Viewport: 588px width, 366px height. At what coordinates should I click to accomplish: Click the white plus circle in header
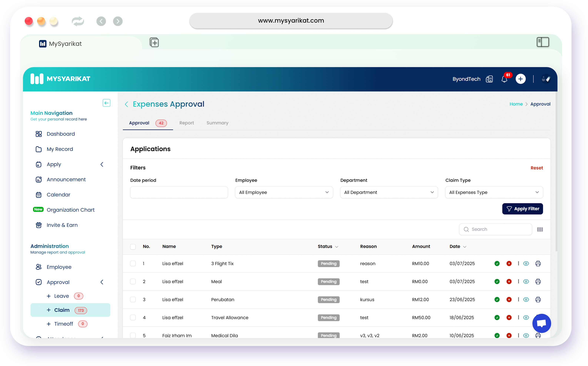[520, 79]
